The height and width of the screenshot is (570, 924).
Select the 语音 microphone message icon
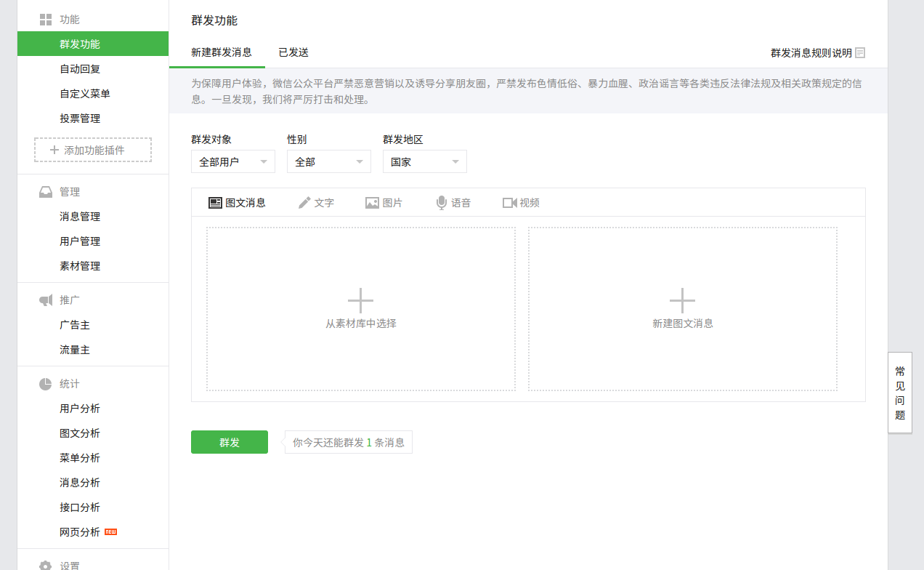440,202
